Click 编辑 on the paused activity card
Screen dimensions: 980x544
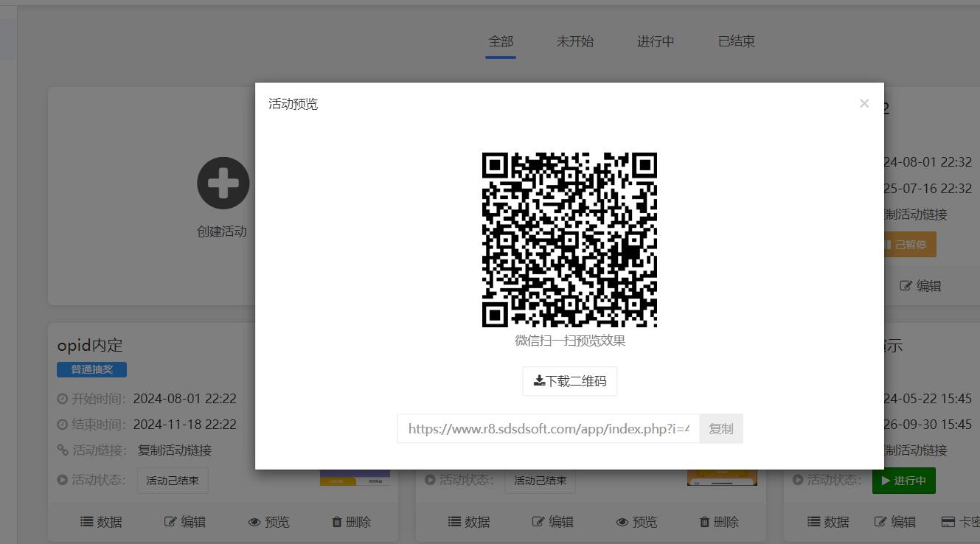tap(921, 286)
